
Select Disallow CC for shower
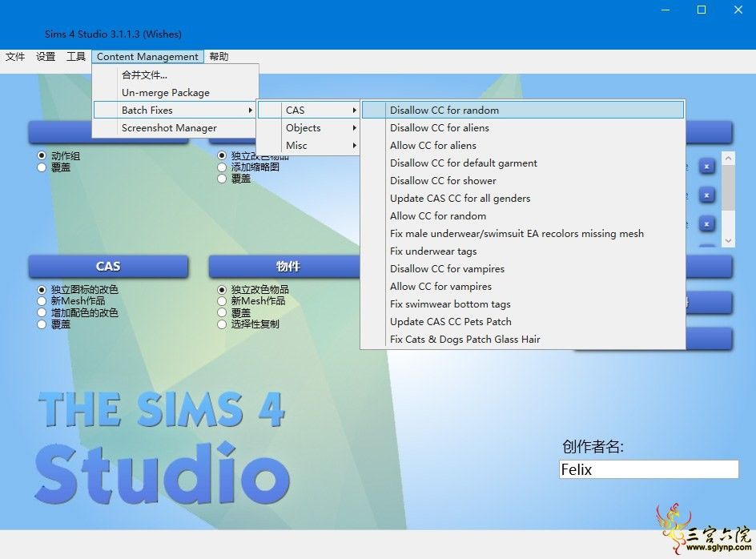pos(523,180)
